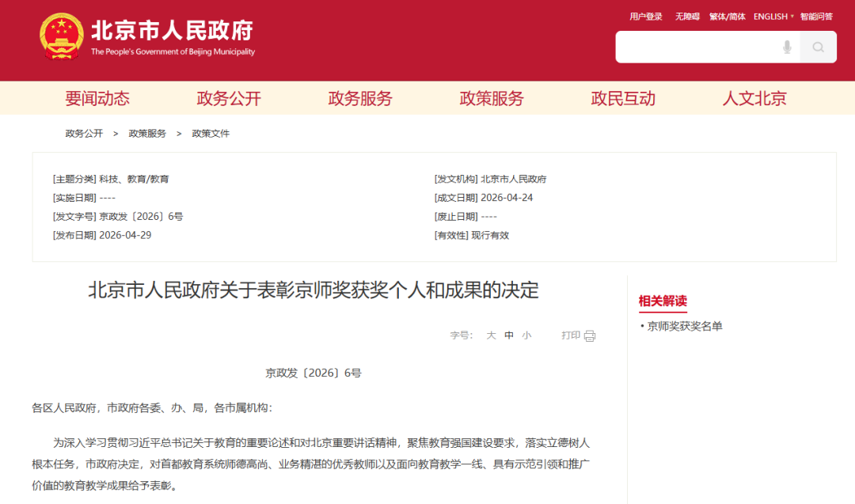Open 京师奖获奖名单 related link
The width and height of the screenshot is (855, 504).
pyautogui.click(x=684, y=327)
